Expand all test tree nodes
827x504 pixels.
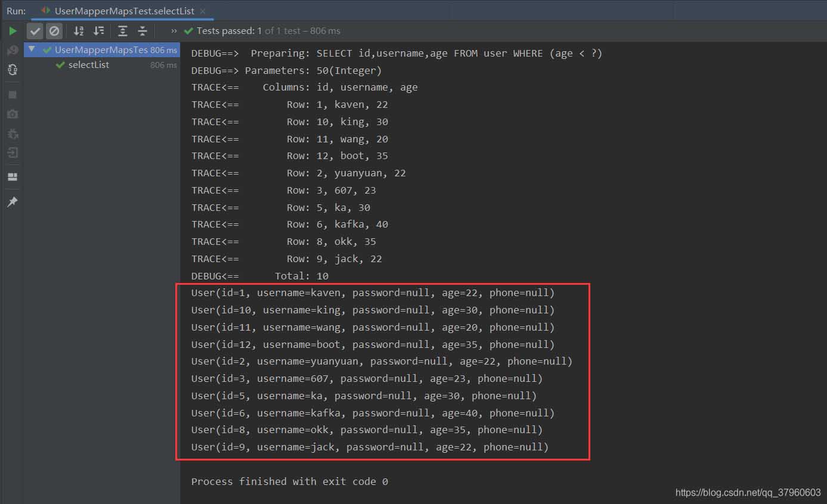pos(123,31)
